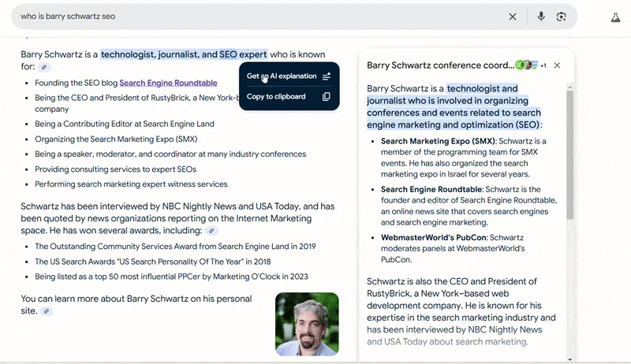The width and height of the screenshot is (631, 364).
Task: Click bold 'Search Engine Roundtable:' in side panel
Action: coord(432,189)
